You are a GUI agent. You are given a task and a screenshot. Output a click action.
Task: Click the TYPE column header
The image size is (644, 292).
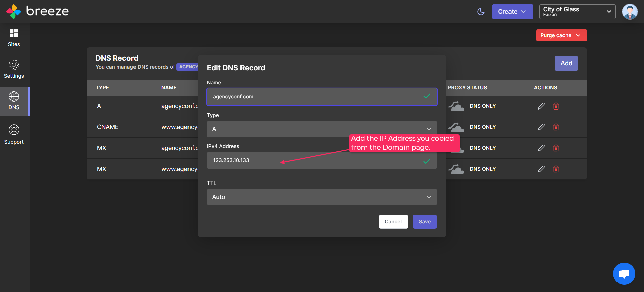pos(102,88)
